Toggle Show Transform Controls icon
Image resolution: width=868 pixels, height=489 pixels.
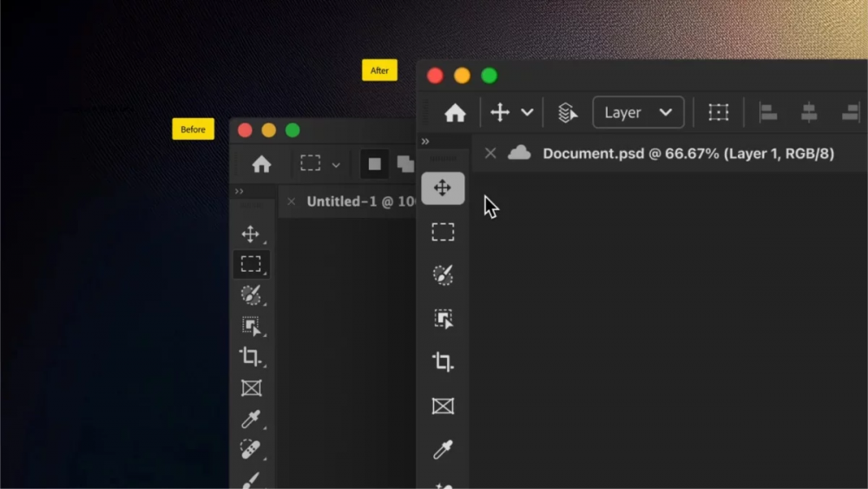719,112
